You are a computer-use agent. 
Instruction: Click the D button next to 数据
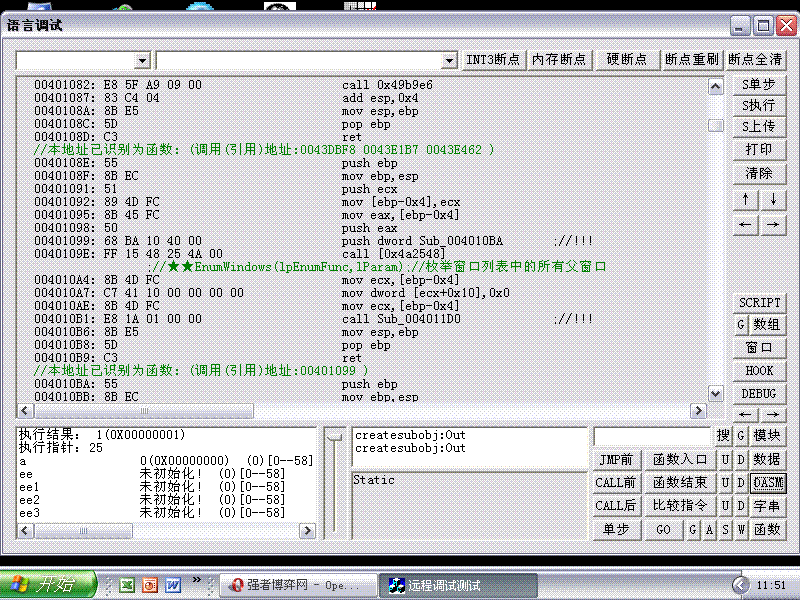click(x=741, y=460)
